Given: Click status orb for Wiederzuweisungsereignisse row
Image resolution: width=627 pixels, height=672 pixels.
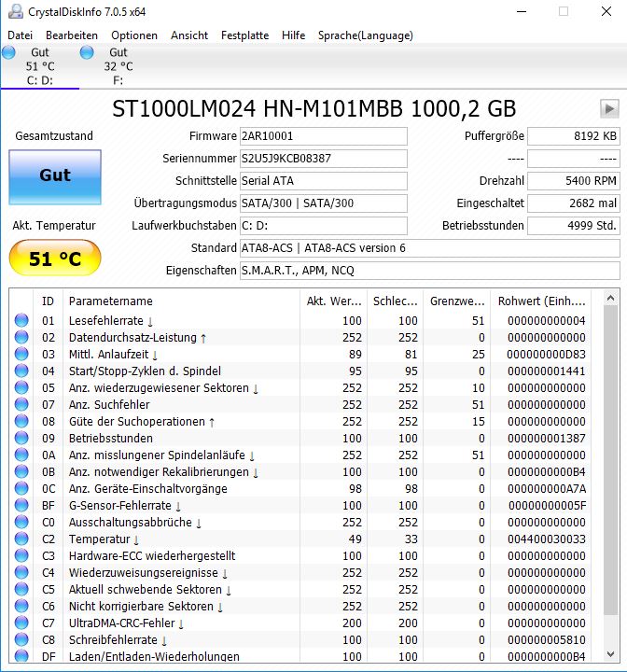Looking at the screenshot, I should [21, 572].
